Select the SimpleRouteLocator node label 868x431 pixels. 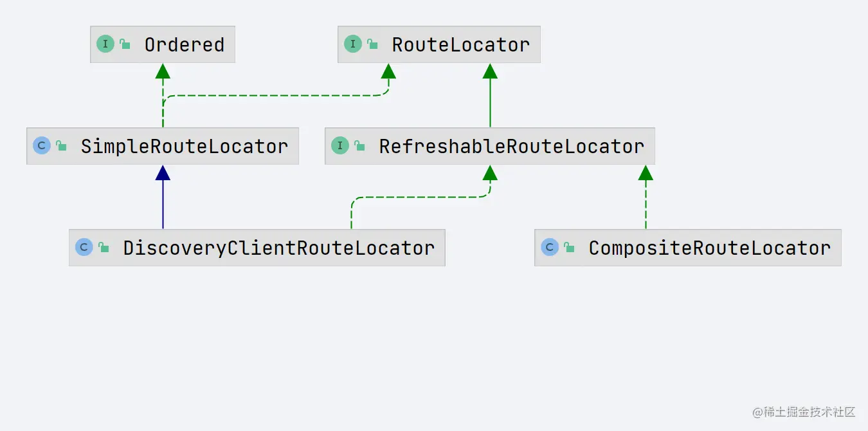[x=185, y=147]
